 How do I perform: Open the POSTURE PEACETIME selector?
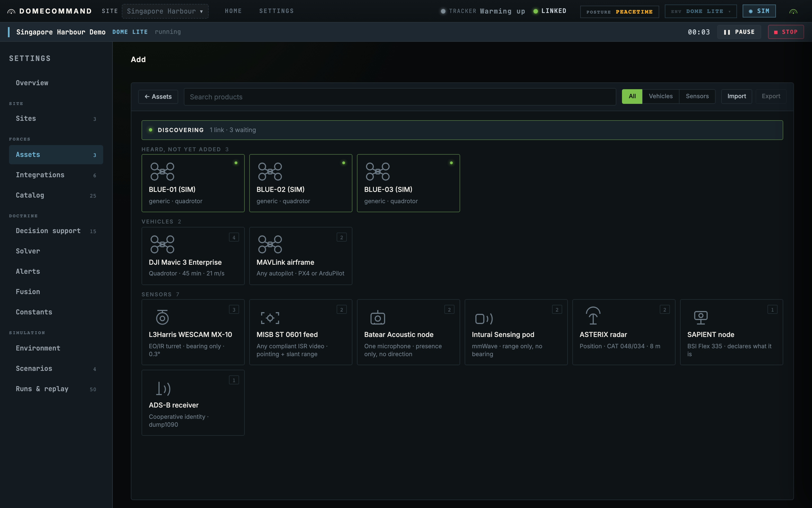619,12
